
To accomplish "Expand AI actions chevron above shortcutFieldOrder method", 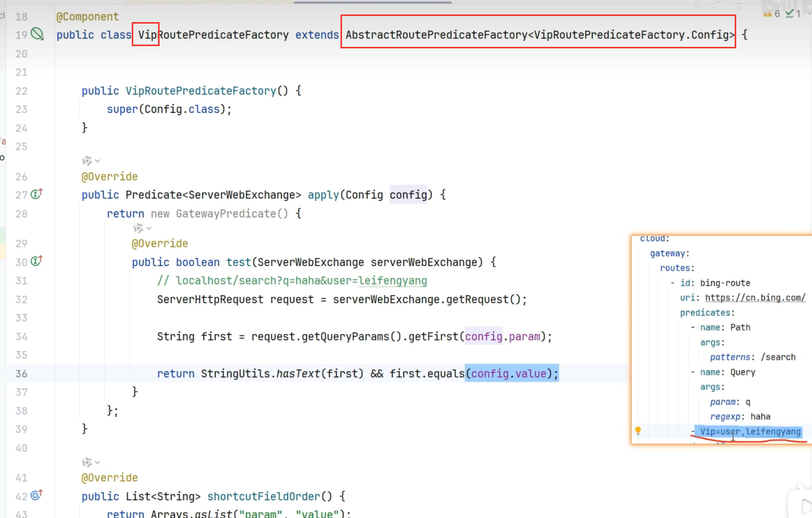I will (98, 462).
